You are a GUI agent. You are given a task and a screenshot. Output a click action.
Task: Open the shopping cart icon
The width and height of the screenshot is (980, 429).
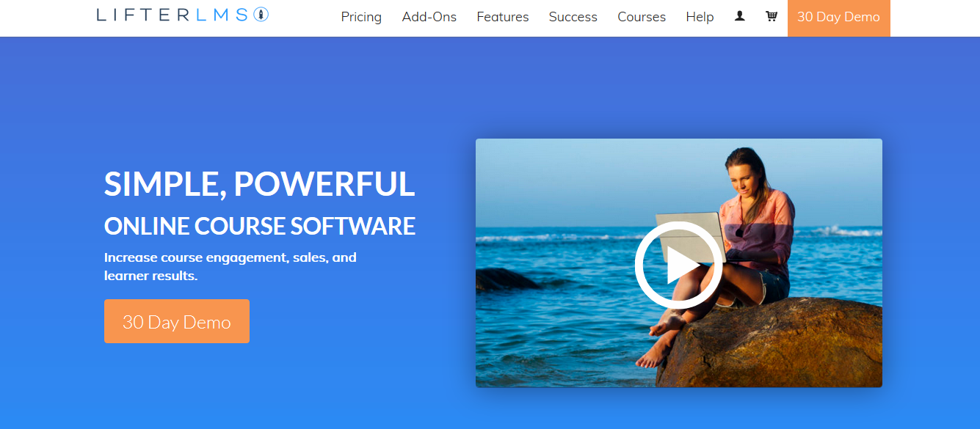pos(772,15)
